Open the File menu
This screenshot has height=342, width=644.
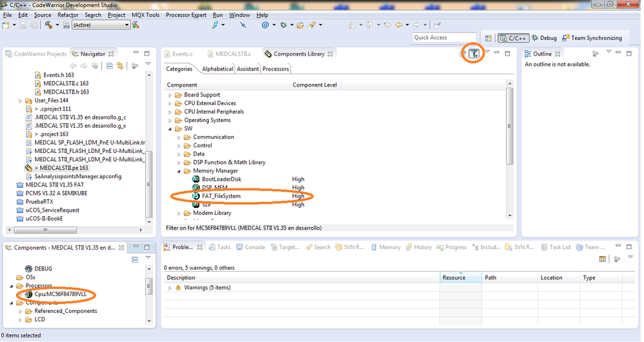pos(7,15)
